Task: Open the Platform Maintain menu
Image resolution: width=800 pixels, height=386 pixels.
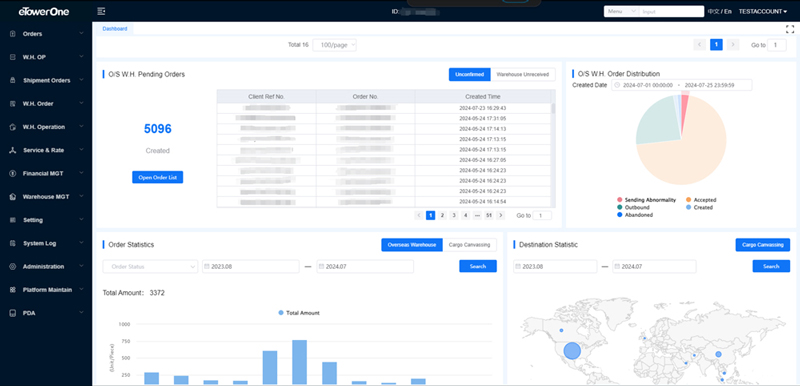Action: [x=46, y=290]
